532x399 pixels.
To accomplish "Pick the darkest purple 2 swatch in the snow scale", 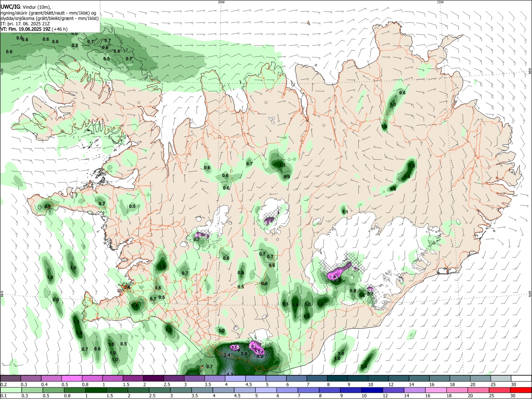I will click(153, 379).
